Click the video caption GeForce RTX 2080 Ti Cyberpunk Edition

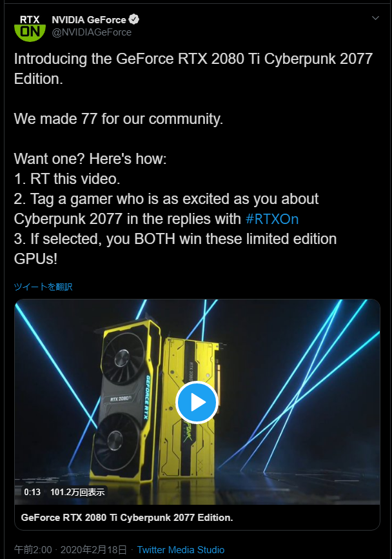tap(127, 518)
